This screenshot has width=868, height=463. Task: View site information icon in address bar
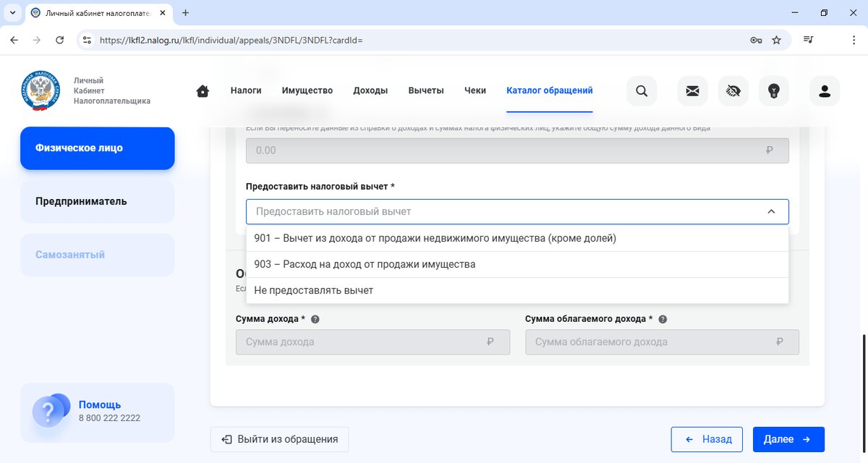88,40
